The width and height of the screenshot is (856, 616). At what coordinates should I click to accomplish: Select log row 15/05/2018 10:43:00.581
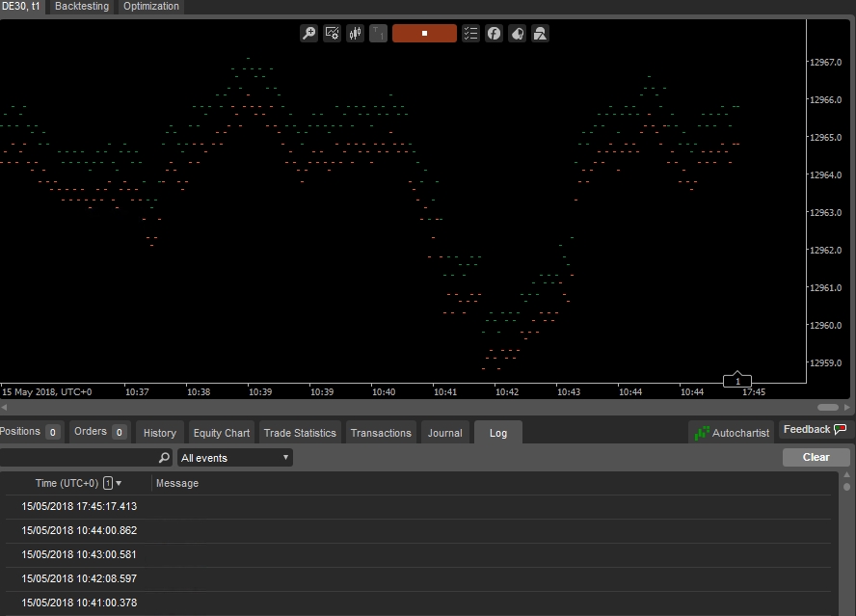coord(418,554)
